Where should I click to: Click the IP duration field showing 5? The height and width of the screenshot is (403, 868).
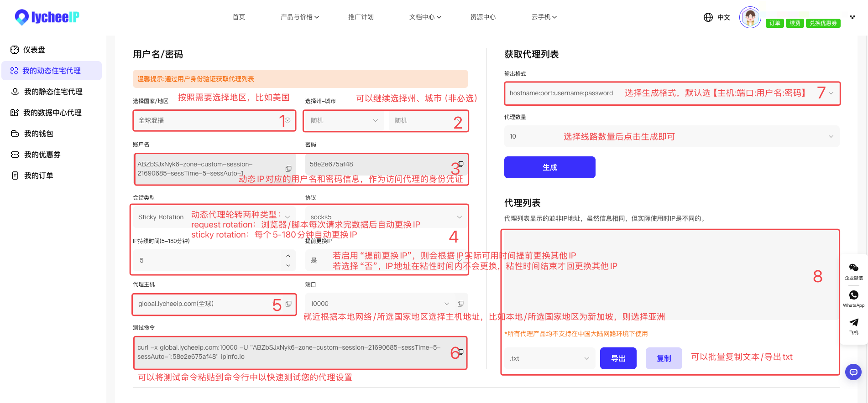point(214,260)
